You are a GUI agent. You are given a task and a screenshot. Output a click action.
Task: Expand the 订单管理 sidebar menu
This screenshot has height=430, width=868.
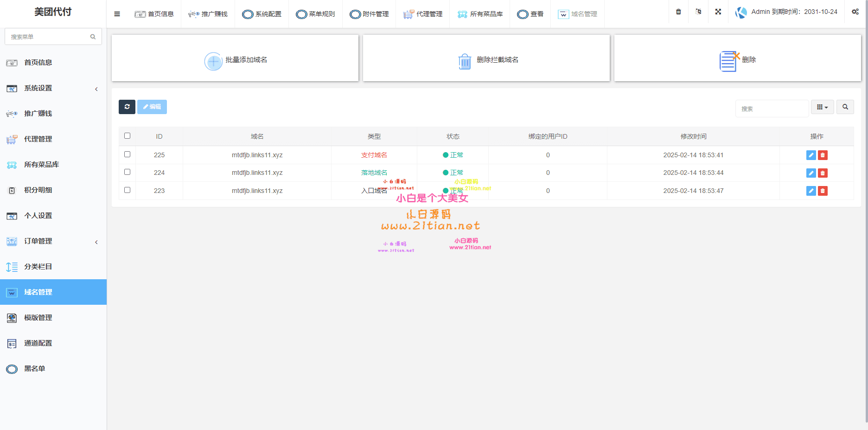(x=38, y=241)
